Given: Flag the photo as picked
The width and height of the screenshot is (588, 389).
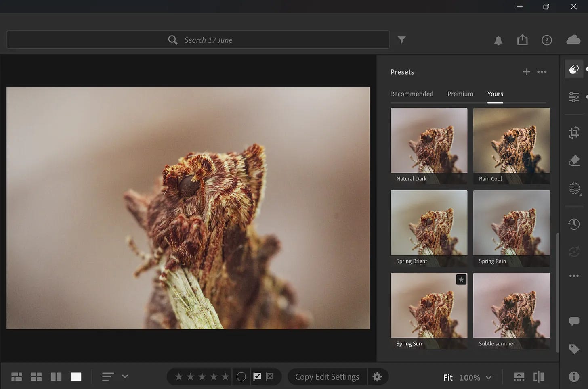Looking at the screenshot, I should coord(257,377).
